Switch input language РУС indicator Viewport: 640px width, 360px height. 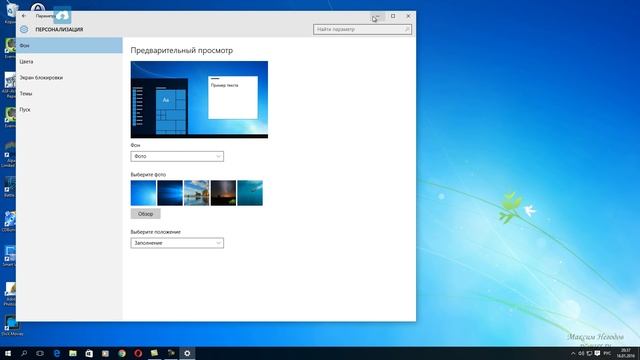click(x=607, y=353)
